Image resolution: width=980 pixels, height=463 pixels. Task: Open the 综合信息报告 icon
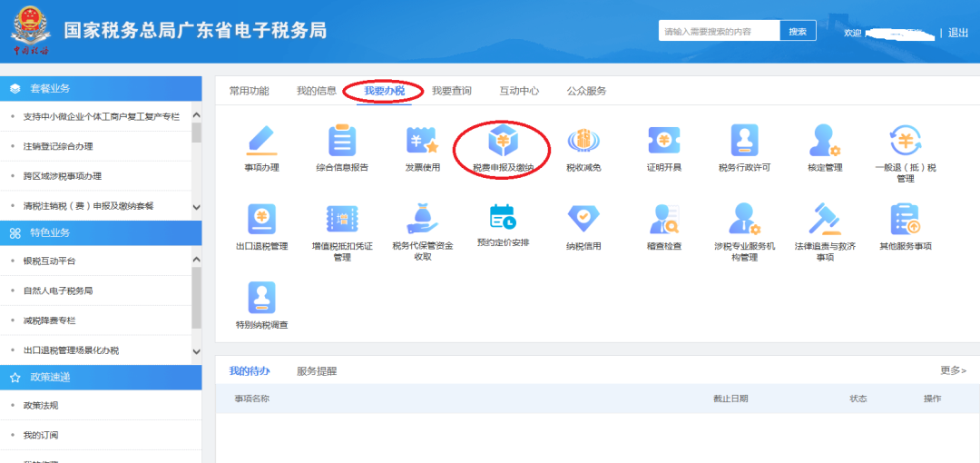coord(342,141)
